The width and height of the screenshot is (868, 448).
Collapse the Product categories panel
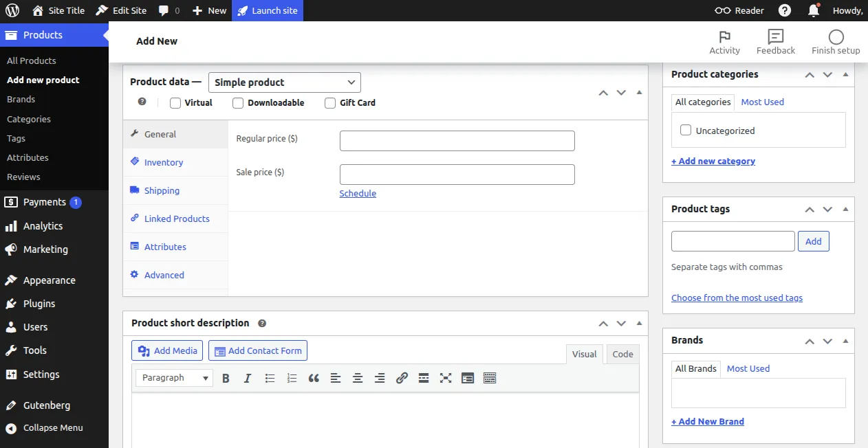click(x=845, y=74)
